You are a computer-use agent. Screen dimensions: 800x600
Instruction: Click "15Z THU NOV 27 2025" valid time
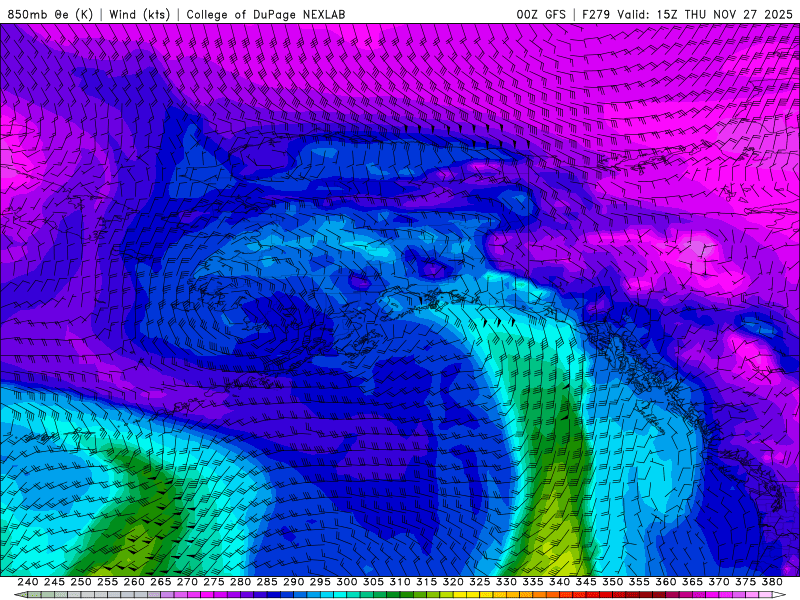click(x=724, y=14)
